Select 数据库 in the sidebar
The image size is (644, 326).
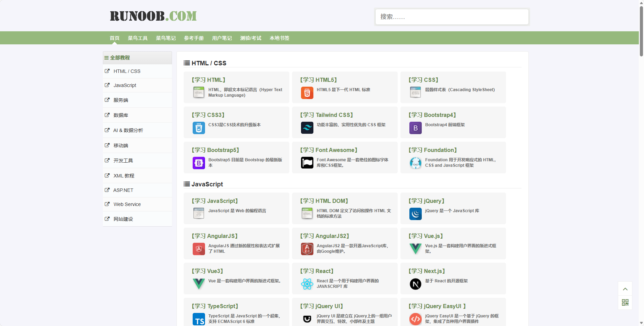(121, 115)
